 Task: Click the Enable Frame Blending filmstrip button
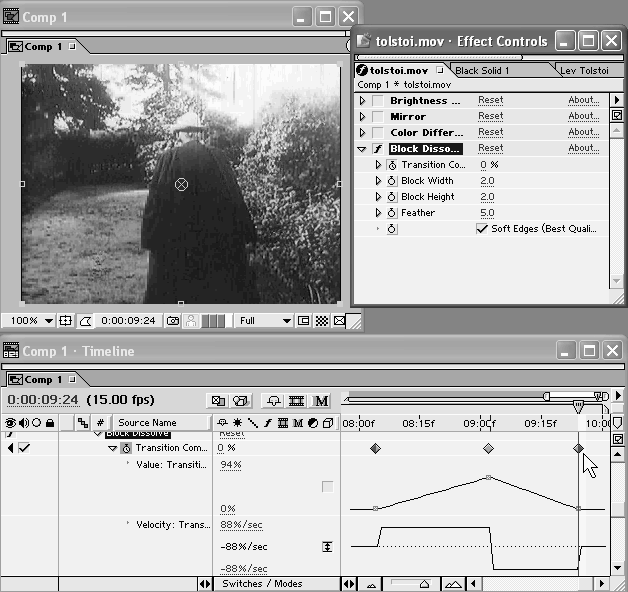(x=296, y=401)
